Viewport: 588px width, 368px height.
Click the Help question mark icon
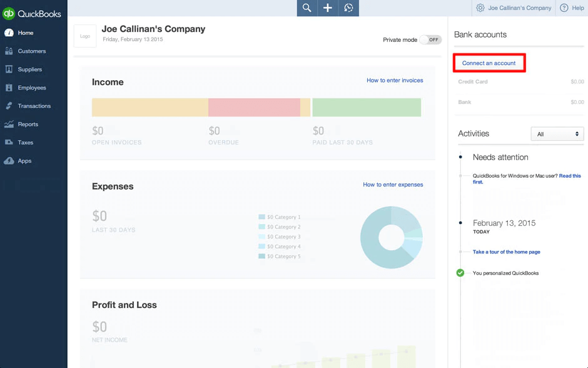click(x=564, y=8)
